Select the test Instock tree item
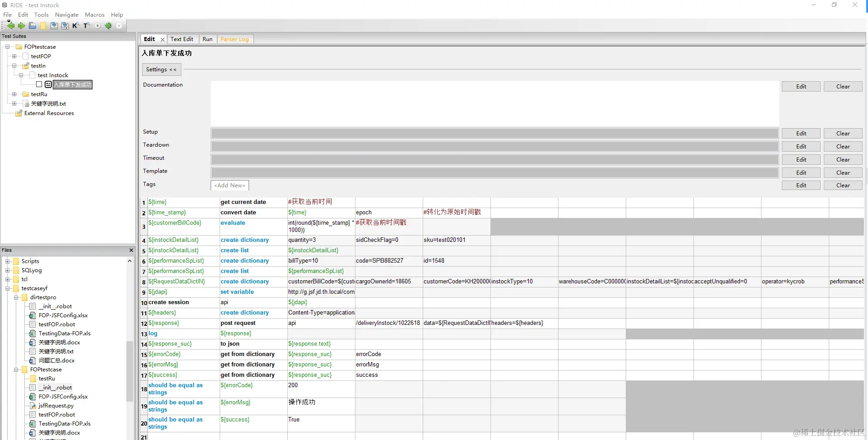This screenshot has width=868, height=440. point(53,75)
